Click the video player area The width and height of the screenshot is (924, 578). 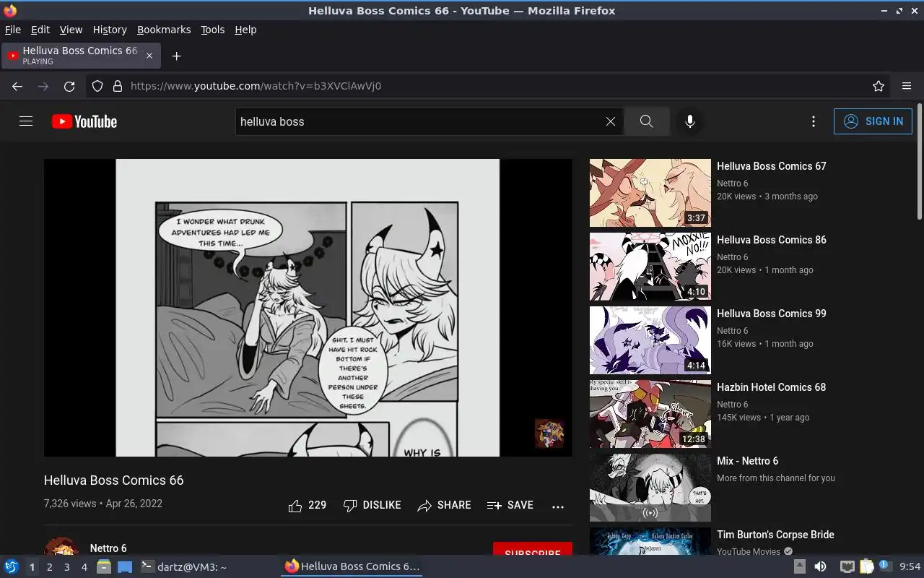[x=308, y=308]
